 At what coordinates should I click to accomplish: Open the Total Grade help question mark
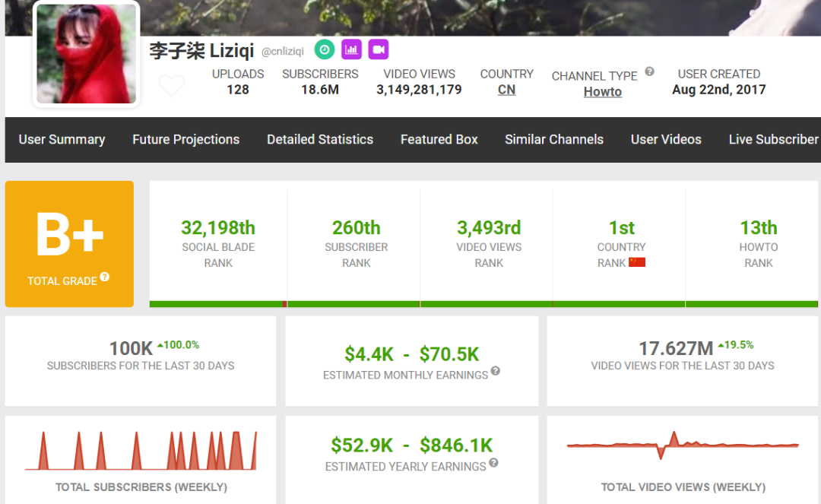(x=105, y=277)
